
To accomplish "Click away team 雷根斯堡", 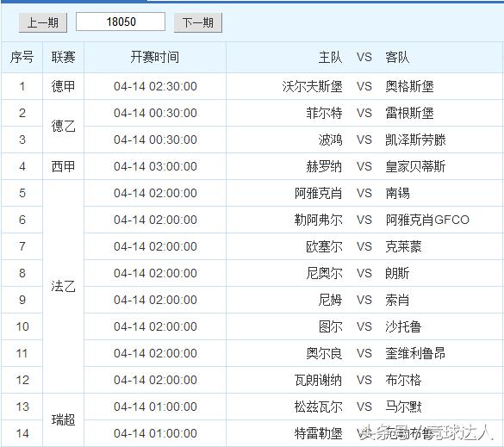I will click(409, 113).
